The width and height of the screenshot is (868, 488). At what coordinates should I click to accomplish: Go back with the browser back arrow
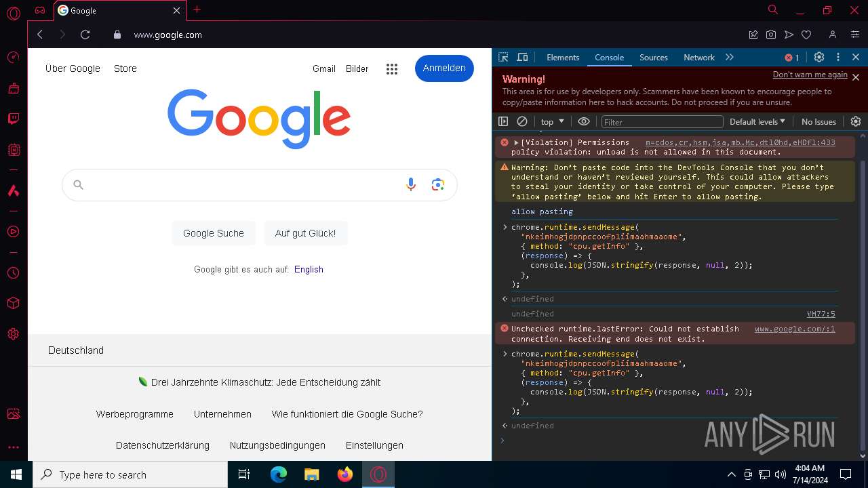[x=39, y=35]
